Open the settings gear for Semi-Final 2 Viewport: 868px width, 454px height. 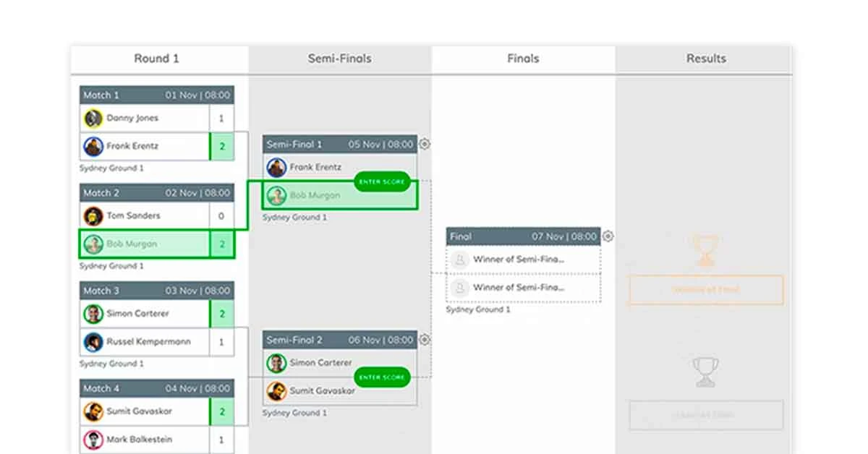(x=424, y=340)
